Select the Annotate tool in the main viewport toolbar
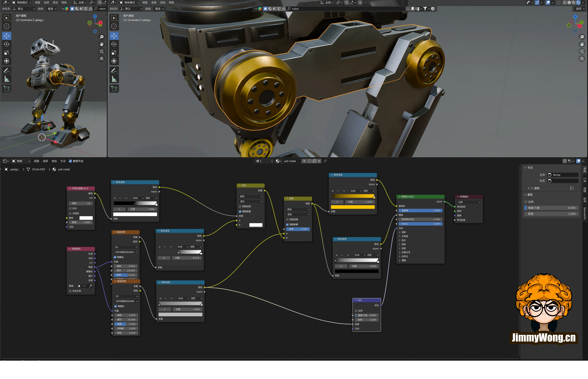Image resolution: width=588 pixels, height=379 pixels. tap(114, 71)
